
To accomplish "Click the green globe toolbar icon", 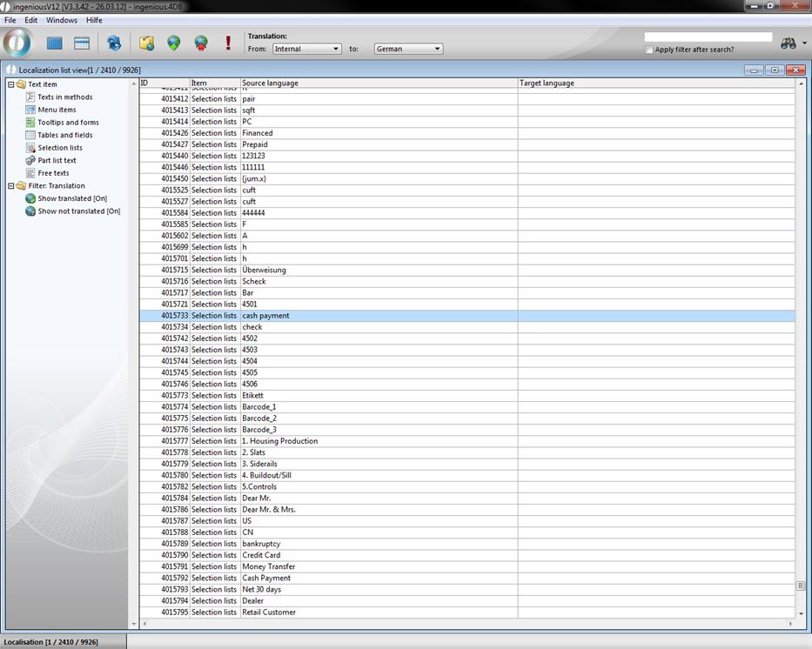I will pyautogui.click(x=174, y=43).
